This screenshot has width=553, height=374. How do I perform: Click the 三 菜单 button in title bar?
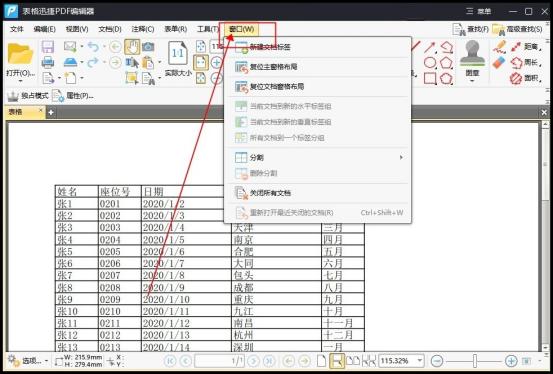(x=478, y=11)
